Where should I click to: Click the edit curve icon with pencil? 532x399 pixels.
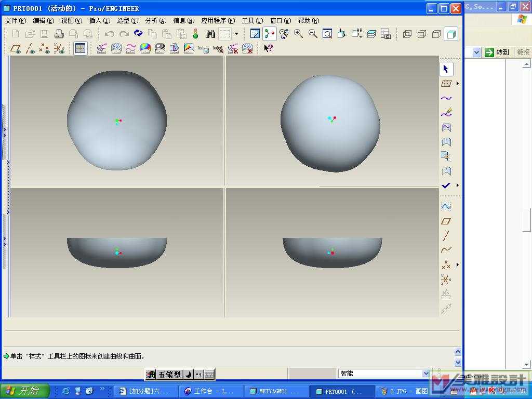click(446, 113)
